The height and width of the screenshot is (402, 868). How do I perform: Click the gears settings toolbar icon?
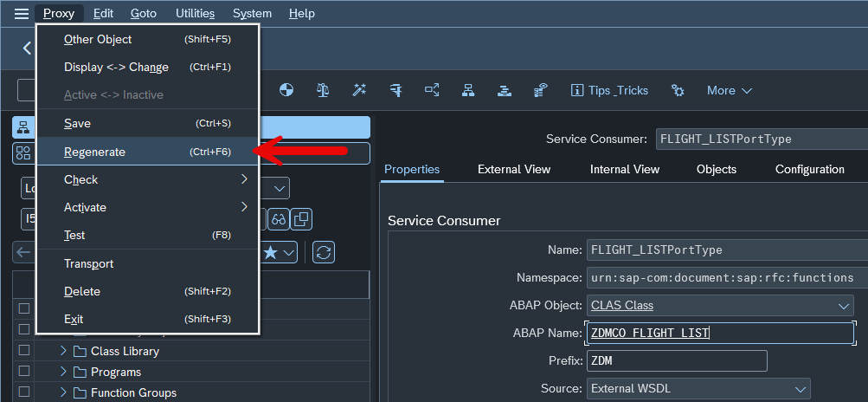678,90
